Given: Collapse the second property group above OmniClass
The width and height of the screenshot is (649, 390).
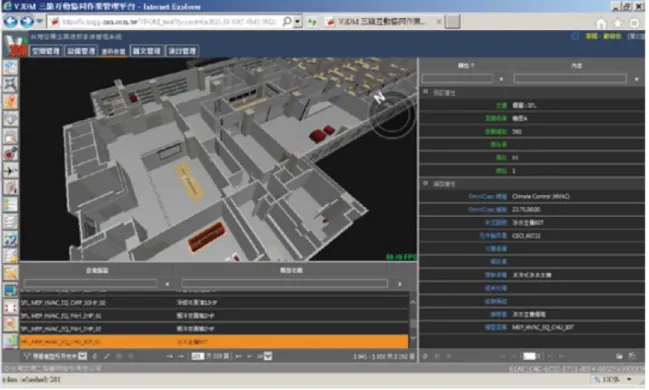Looking at the screenshot, I should 425,183.
